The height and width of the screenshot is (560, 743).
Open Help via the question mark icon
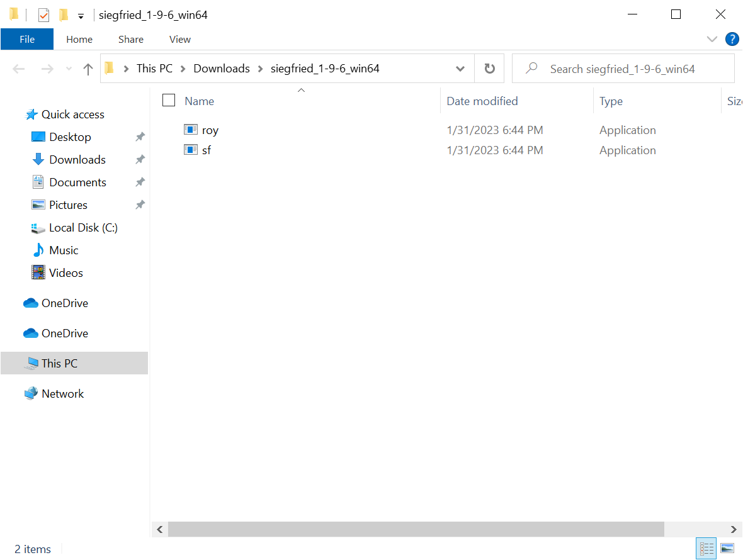click(732, 39)
